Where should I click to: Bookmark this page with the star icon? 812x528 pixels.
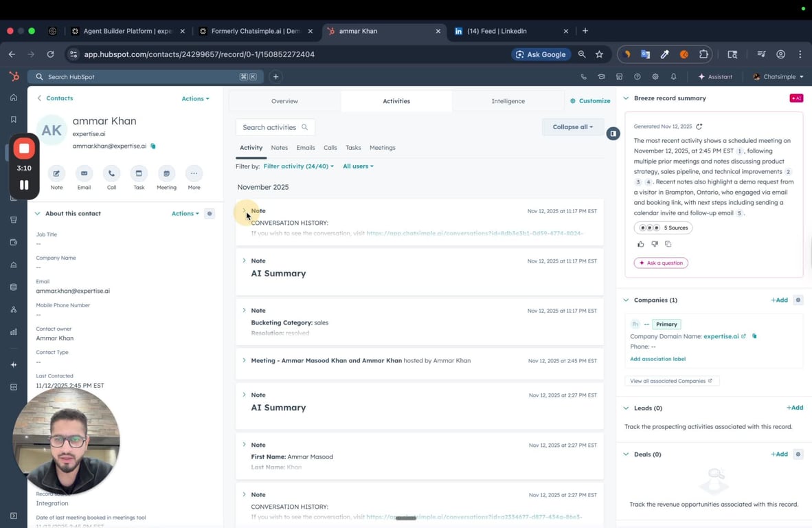(x=599, y=54)
